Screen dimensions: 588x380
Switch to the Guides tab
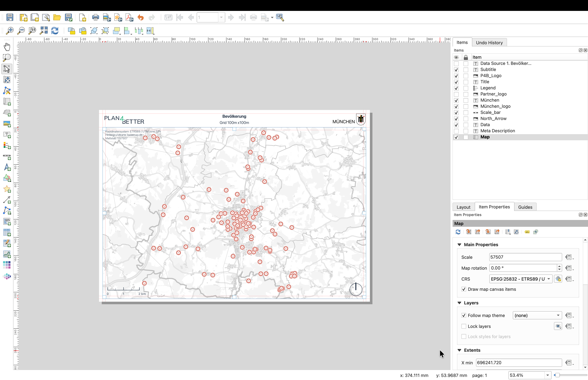click(525, 207)
